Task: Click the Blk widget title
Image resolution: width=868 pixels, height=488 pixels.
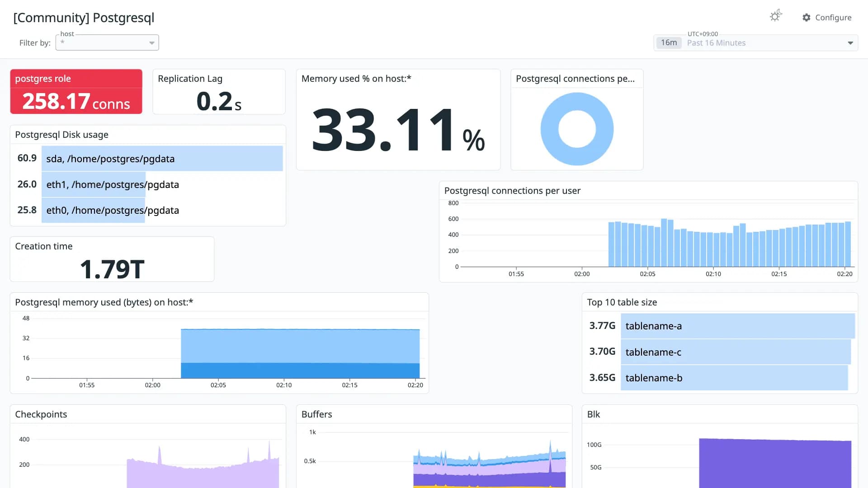Action: click(594, 414)
